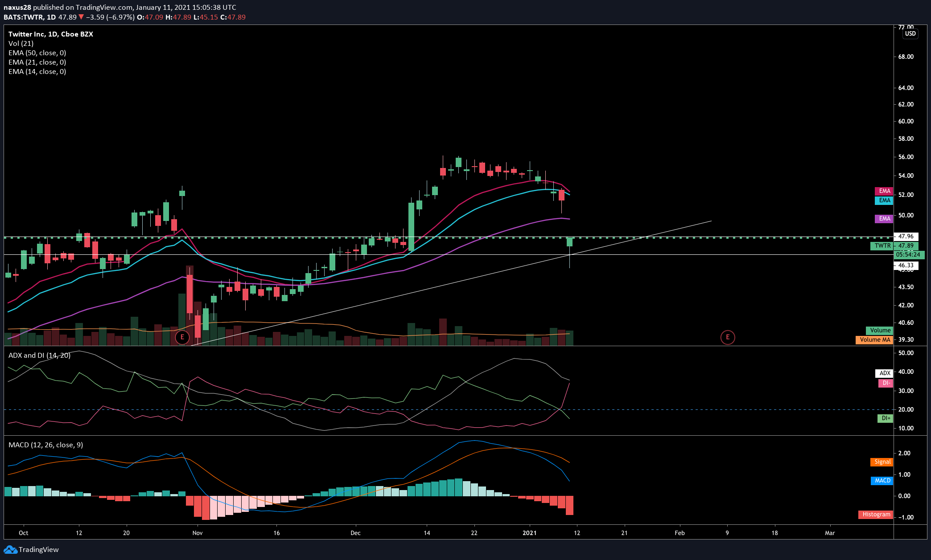Select the Vol (21) indicator legend
This screenshot has width=931, height=560.
21,43
